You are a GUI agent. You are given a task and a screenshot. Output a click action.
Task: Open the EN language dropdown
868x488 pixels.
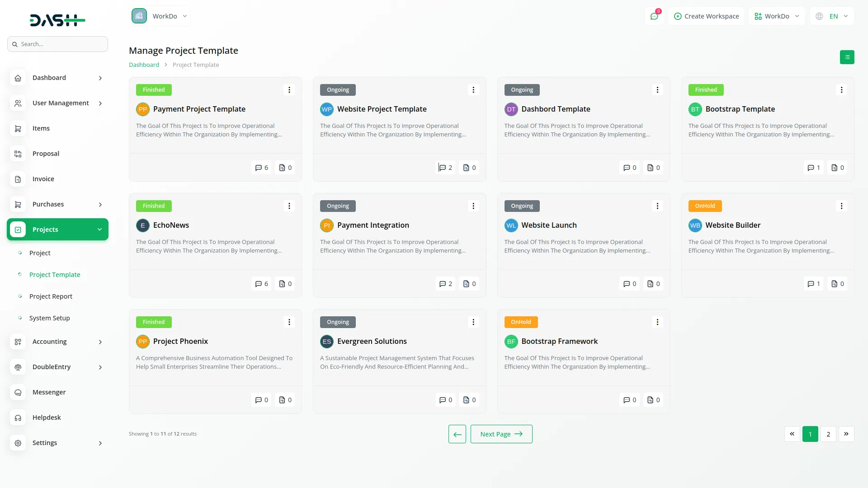point(831,16)
